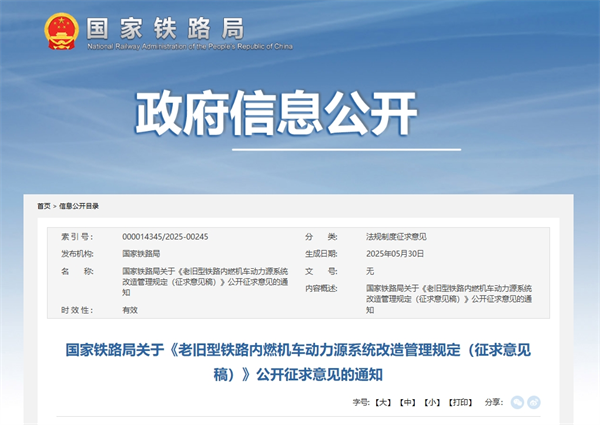The image size is (600, 425).
Task: Select index number 000014345/2025-00245
Action: click(x=165, y=237)
